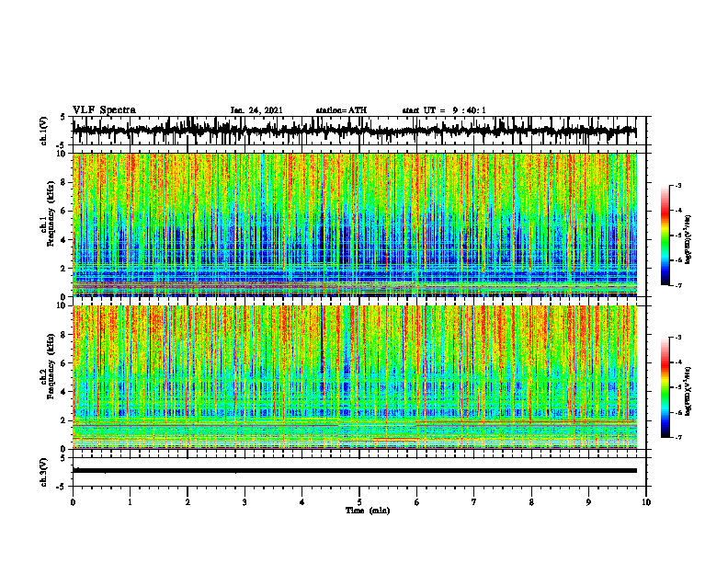Click the "-5" tick on ch.3(V) axis
Screen dimensions: 728x563
[x=61, y=487]
